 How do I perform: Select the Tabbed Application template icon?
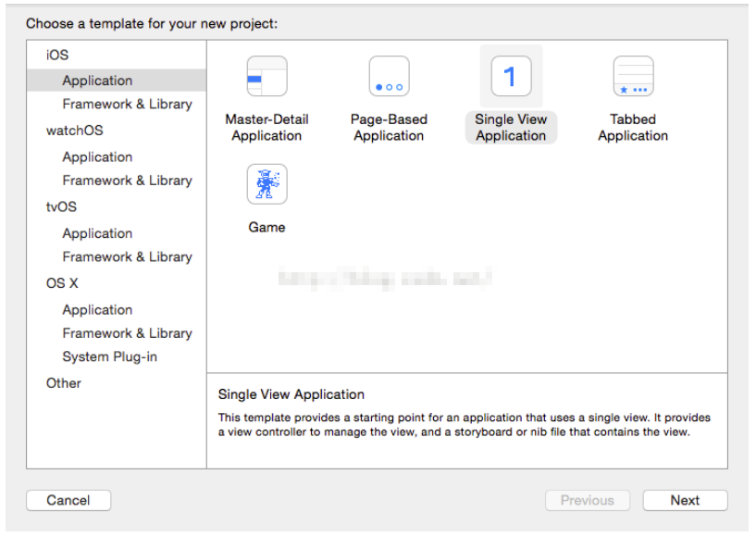click(633, 77)
